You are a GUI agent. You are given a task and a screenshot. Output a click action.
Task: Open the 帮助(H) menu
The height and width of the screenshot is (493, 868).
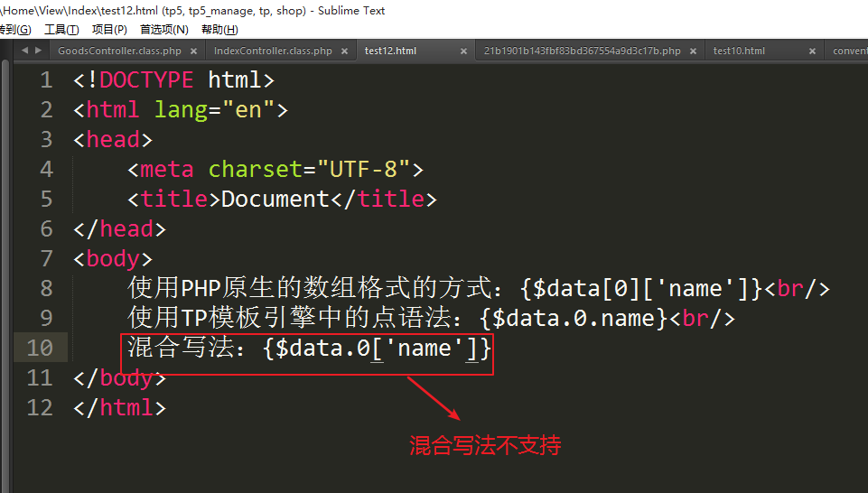219,30
